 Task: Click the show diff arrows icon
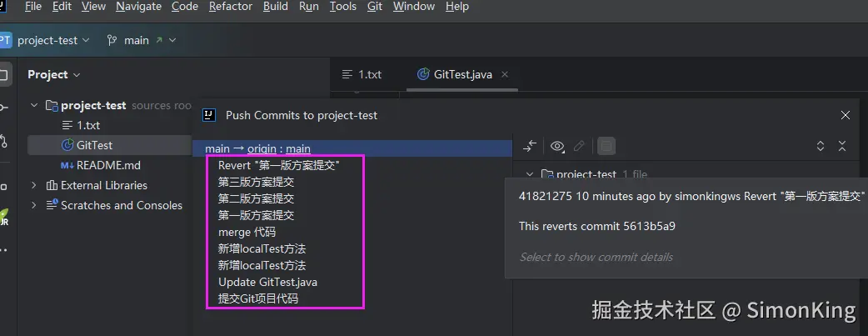pos(530,147)
